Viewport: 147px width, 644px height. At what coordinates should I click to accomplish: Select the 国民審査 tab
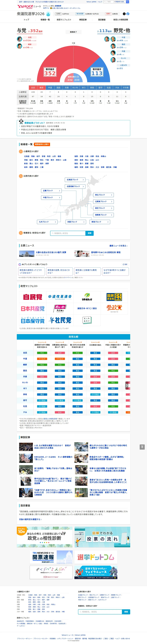(102, 20)
